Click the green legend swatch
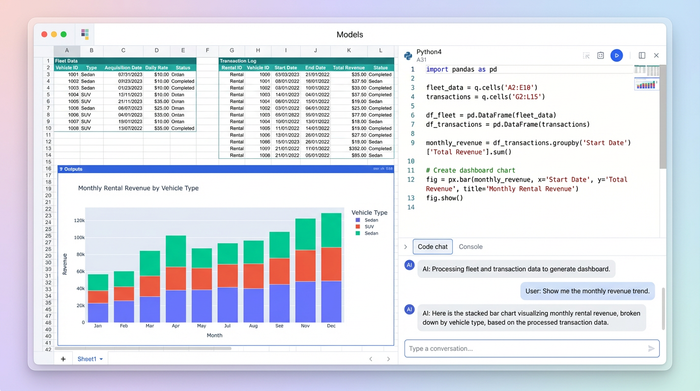The image size is (700, 391). [358, 233]
